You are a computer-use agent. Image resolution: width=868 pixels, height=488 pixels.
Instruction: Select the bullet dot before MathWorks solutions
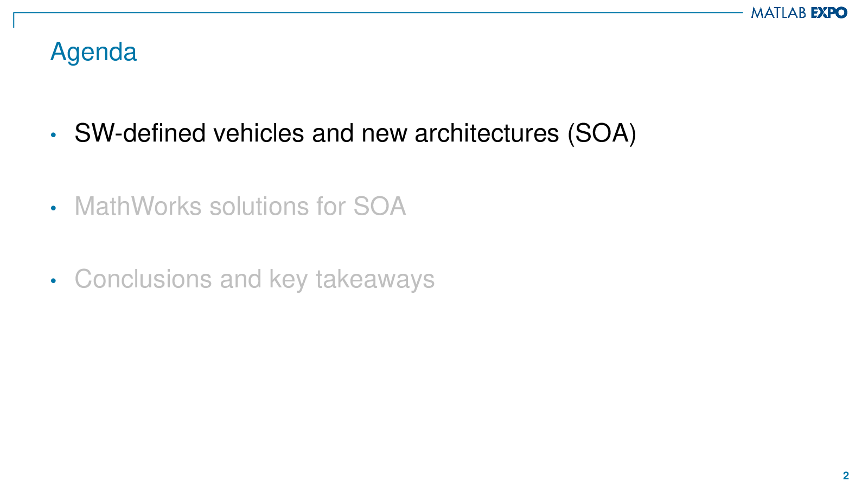53,208
